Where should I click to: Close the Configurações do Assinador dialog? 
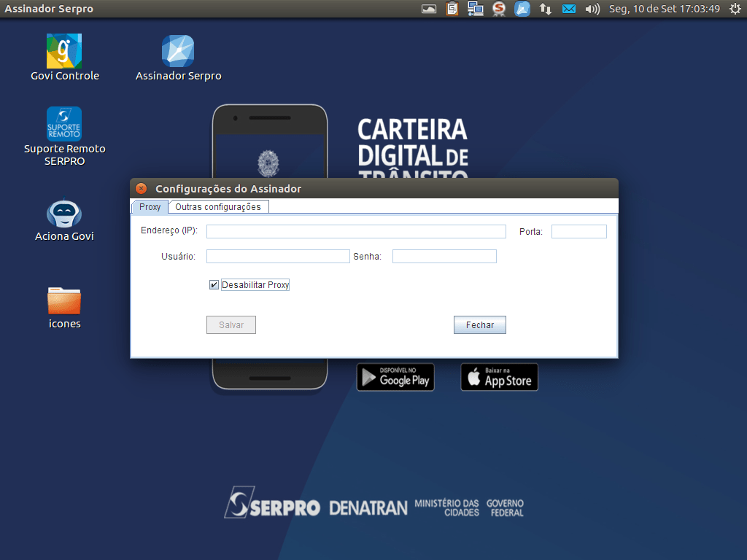point(142,189)
